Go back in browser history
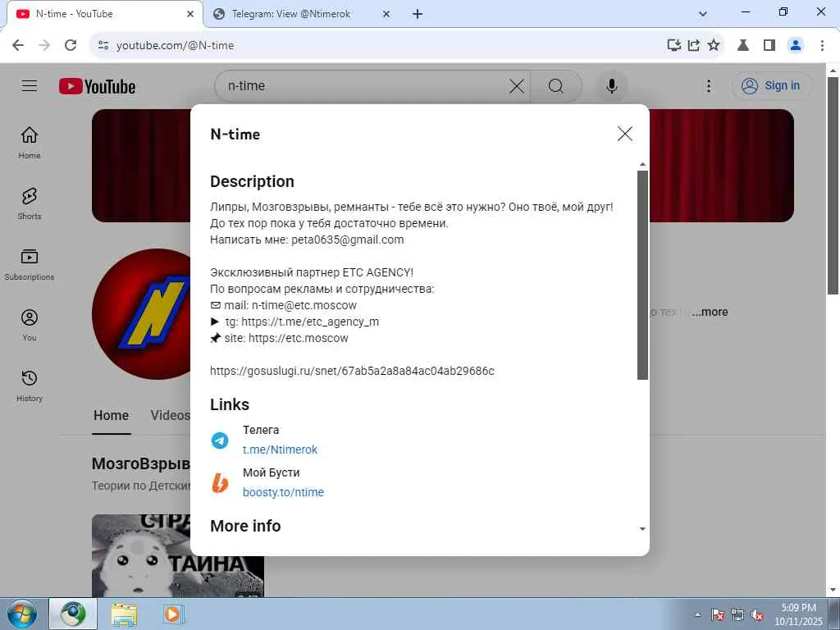 click(18, 45)
